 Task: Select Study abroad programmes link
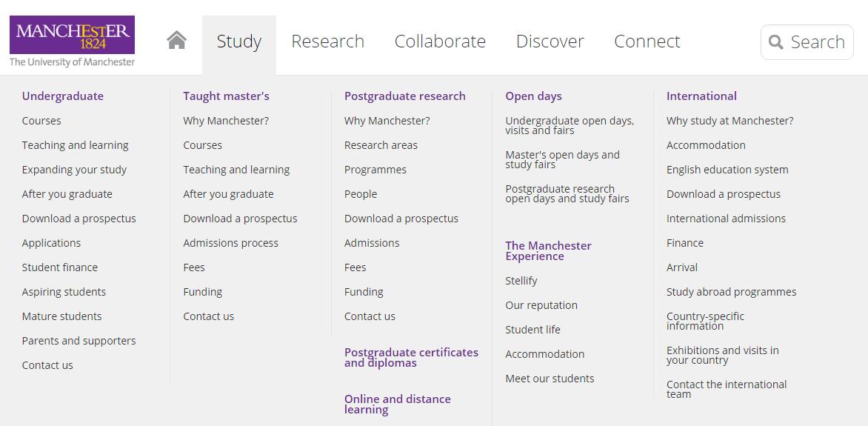click(x=731, y=292)
